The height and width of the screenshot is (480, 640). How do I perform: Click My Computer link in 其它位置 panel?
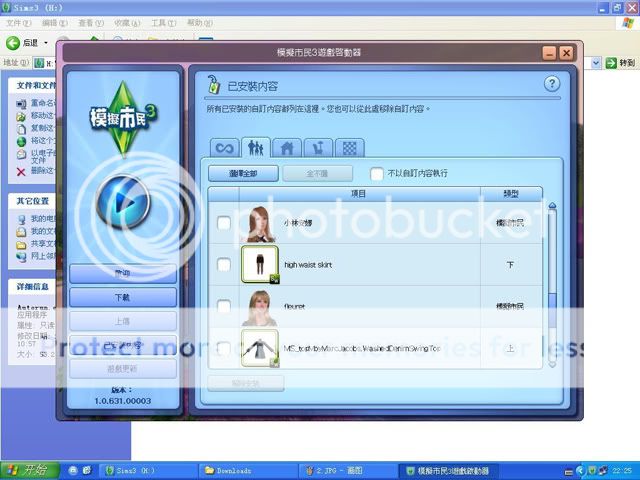pos(37,219)
